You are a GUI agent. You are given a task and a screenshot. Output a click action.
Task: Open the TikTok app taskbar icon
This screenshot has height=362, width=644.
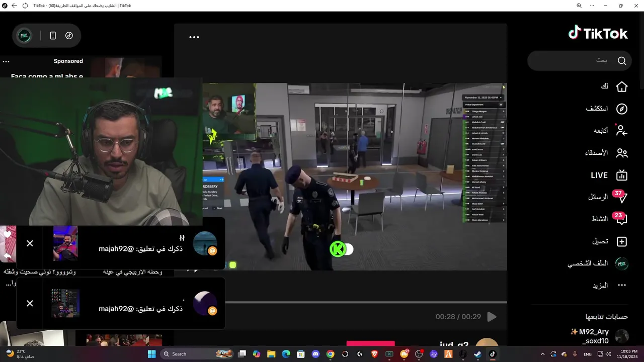[x=492, y=354]
